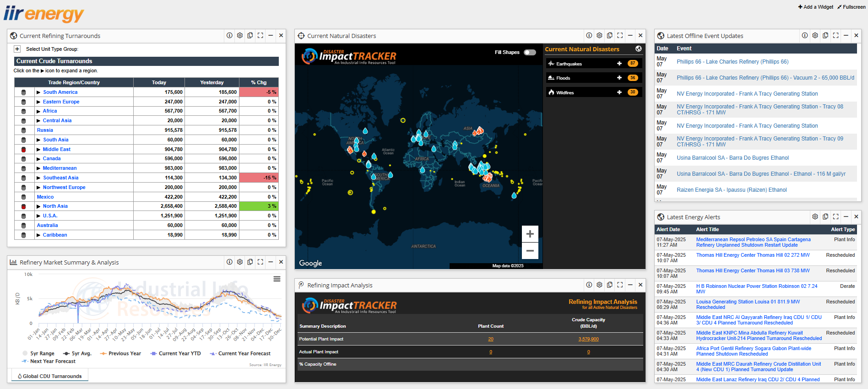
Task: Open settings gear of Latest Energy Alerts widget
Action: pos(815,216)
